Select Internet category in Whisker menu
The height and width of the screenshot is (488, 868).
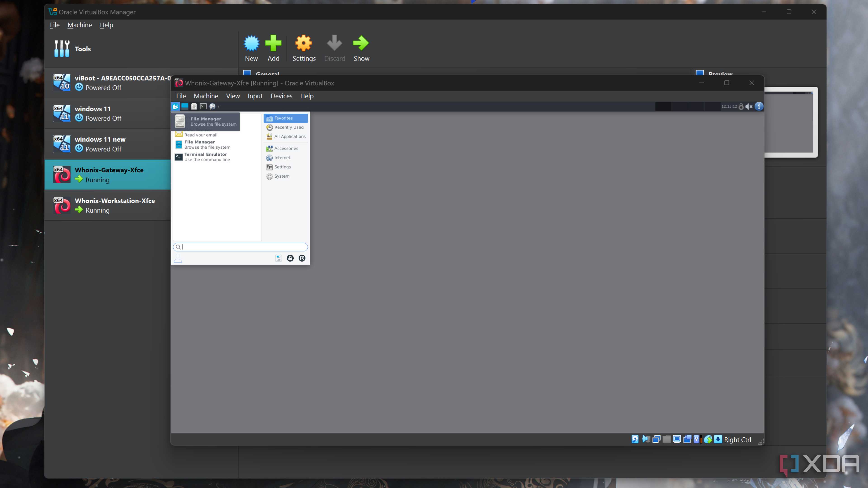[285, 158]
